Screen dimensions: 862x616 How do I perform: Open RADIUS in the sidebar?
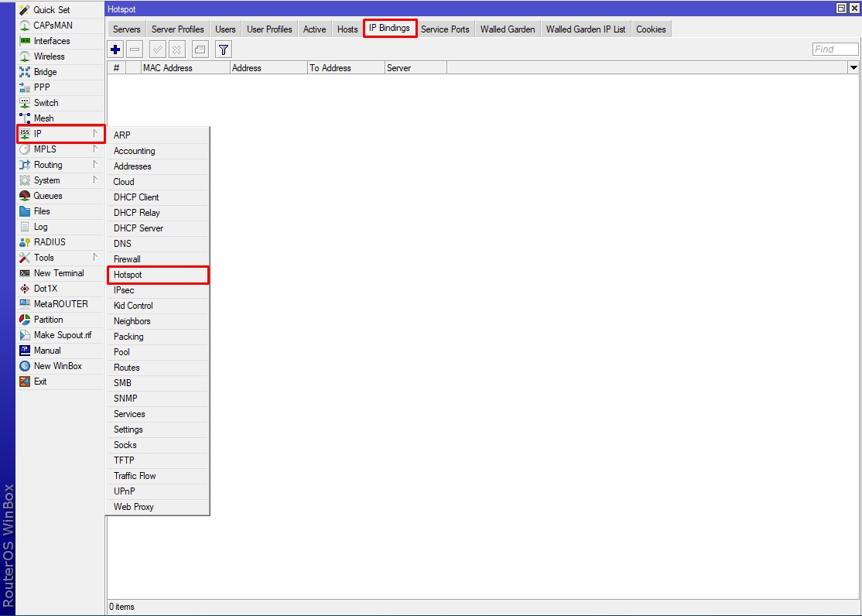coord(60,241)
